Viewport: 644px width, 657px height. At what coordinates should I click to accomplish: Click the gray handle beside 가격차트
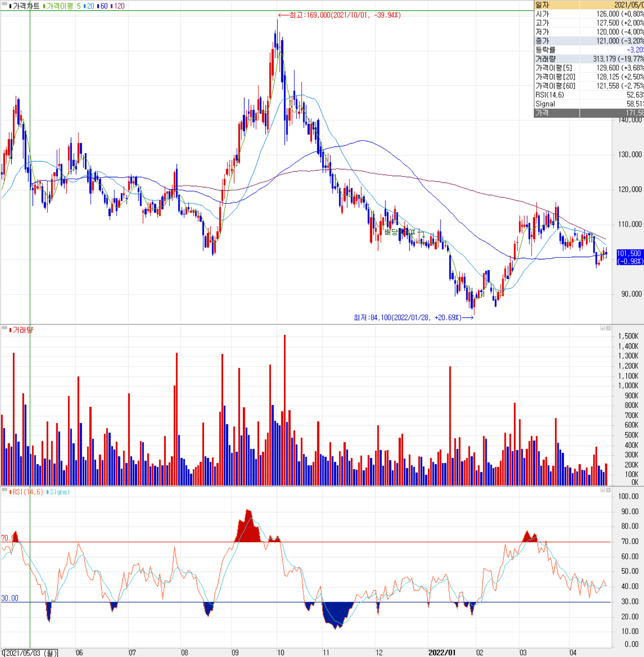[x=4, y=4]
